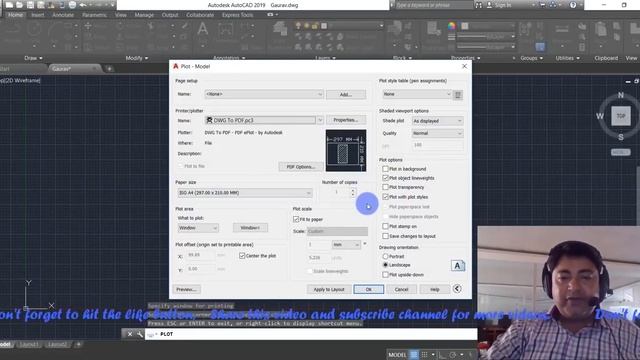Open the object color wheel in Properties panel
The image size is (640, 360).
pyautogui.click(x=451, y=26)
